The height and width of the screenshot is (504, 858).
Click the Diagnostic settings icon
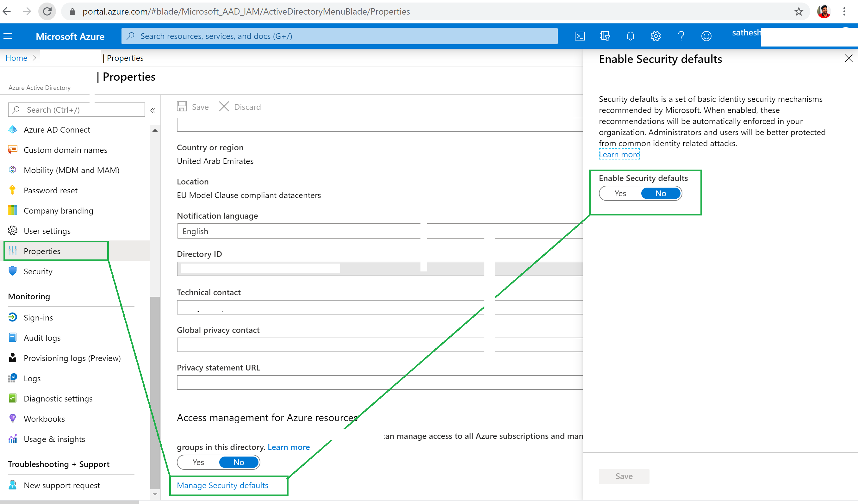13,398
